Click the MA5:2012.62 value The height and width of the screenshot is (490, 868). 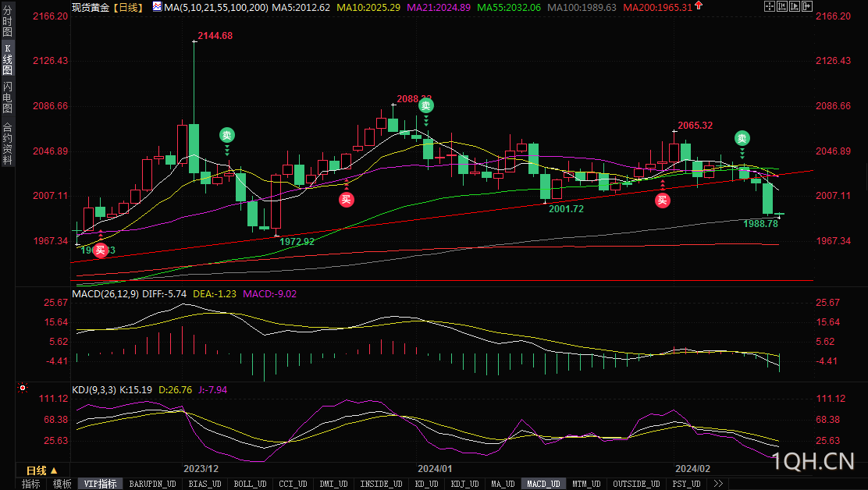[x=301, y=7]
